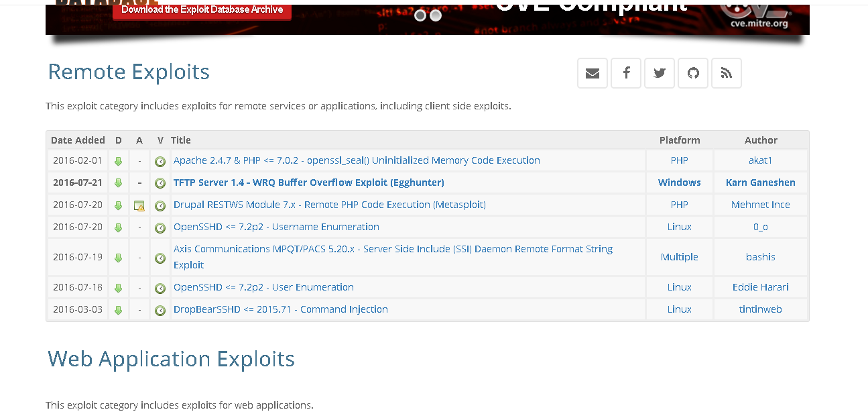This screenshot has width=868, height=416.
Task: Filter by the Windows platform link
Action: click(x=679, y=182)
